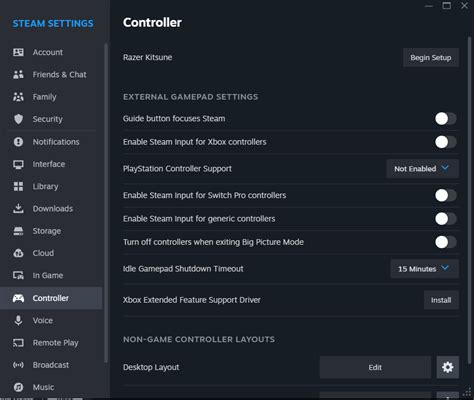Install the Xbox Extended Feature Support Driver
This screenshot has height=400, width=474.
pyautogui.click(x=441, y=300)
